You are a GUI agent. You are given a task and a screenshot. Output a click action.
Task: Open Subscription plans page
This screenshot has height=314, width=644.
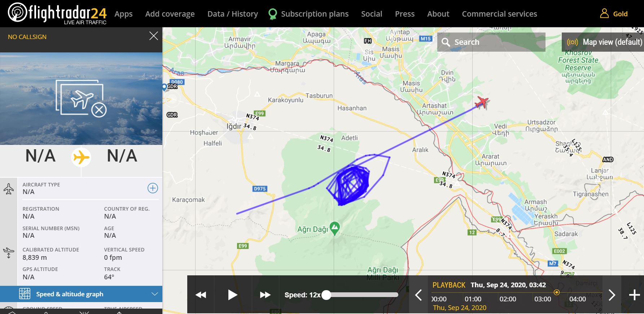pos(315,14)
